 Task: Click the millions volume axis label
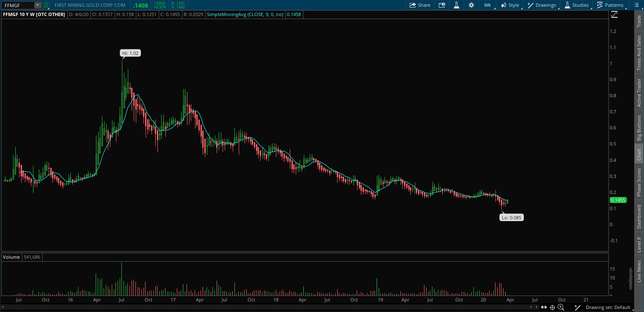(630, 279)
